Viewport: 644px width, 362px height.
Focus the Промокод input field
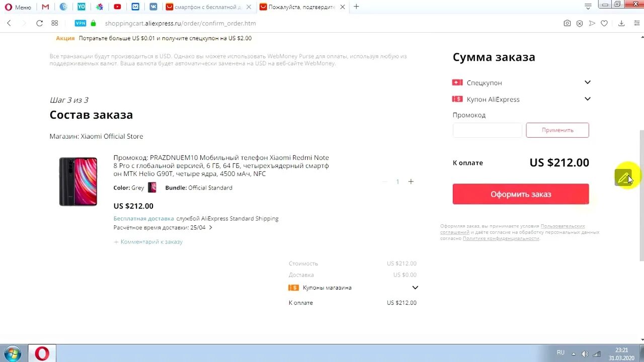(488, 130)
